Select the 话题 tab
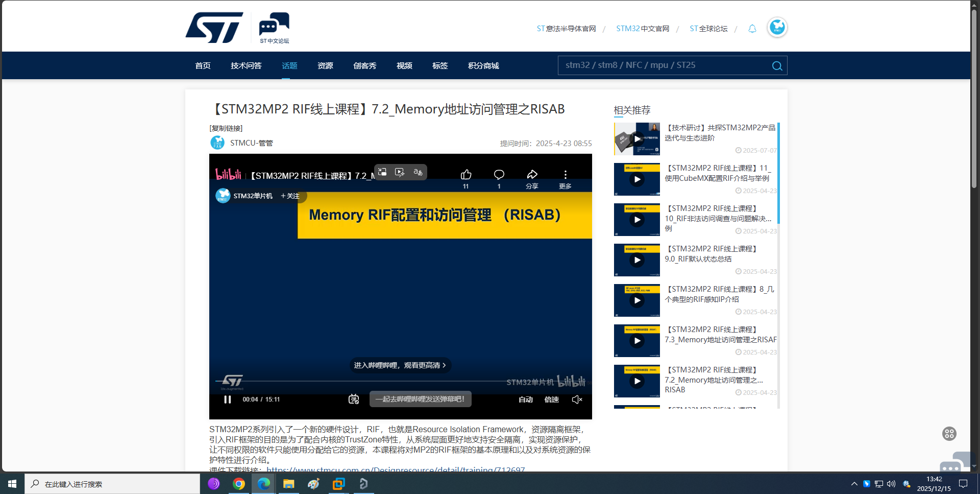This screenshot has height=494, width=980. click(289, 65)
